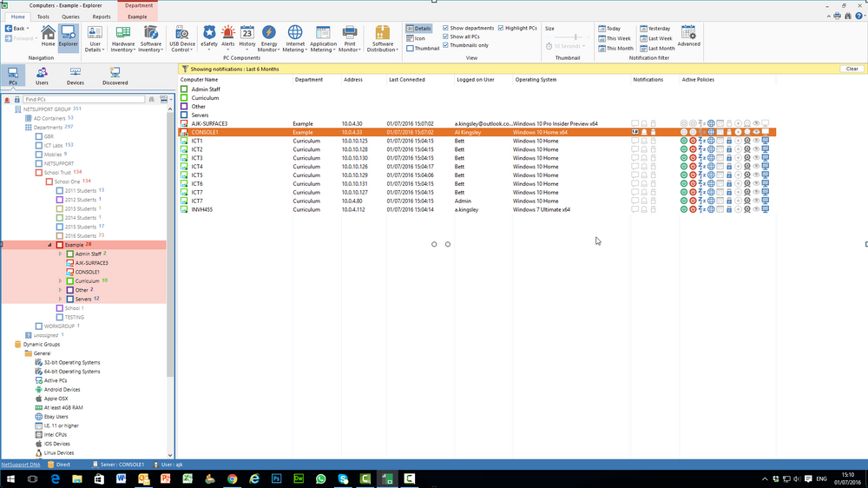Open Software Distribution

point(383,39)
